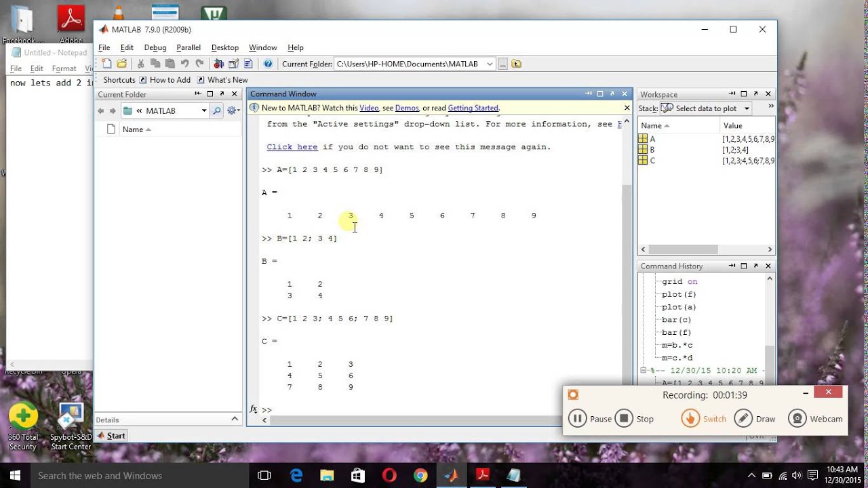Open Chrome from the Windows taskbar
Screen dimensions: 868x488
click(x=420, y=475)
